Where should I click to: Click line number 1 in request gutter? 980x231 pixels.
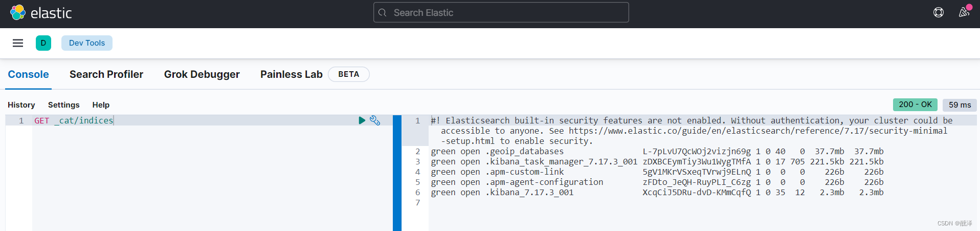pos(21,120)
